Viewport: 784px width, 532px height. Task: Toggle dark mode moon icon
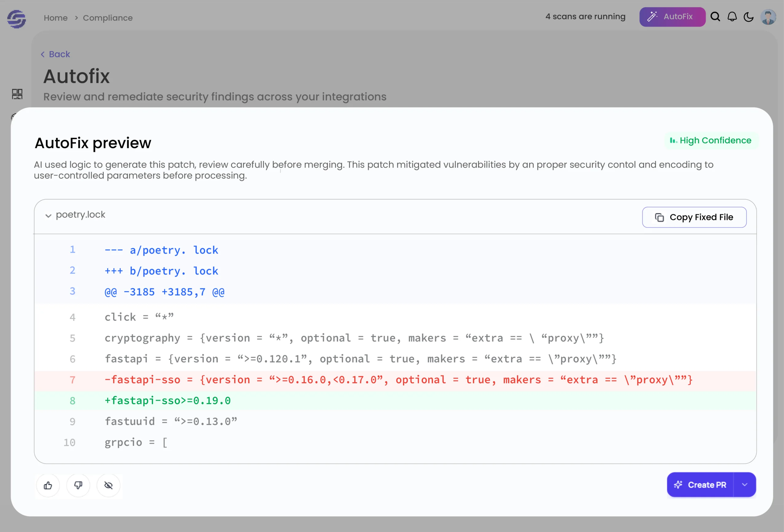pyautogui.click(x=748, y=17)
